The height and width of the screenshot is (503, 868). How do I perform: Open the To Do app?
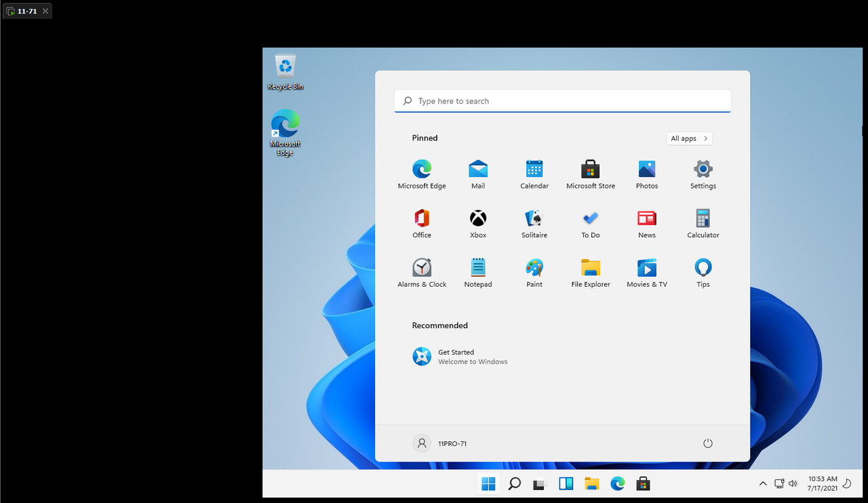[x=591, y=224]
